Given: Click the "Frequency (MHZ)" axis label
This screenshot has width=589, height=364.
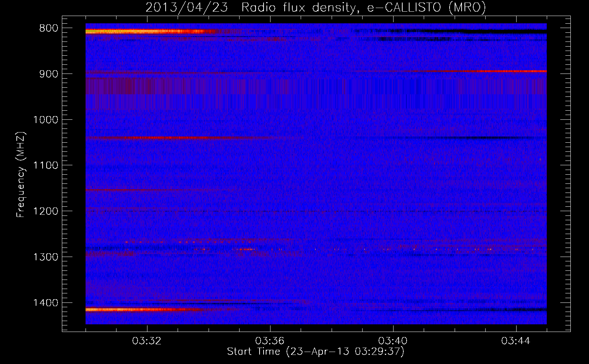Looking at the screenshot, I should coord(21,175).
